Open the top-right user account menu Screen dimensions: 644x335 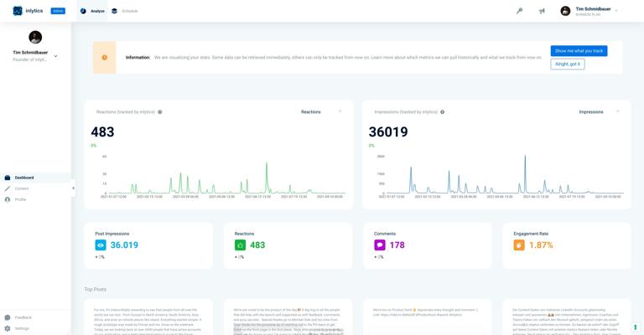point(589,11)
